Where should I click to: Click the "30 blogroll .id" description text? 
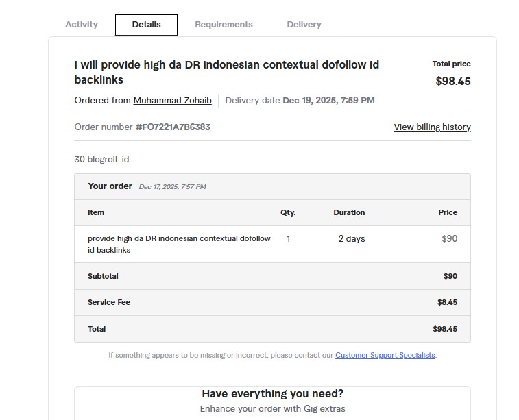coord(101,159)
